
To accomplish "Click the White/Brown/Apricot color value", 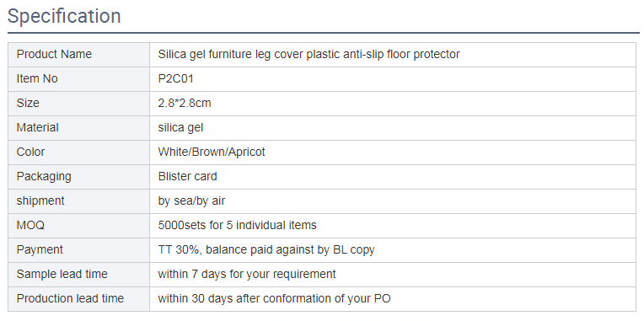I will (x=212, y=152).
